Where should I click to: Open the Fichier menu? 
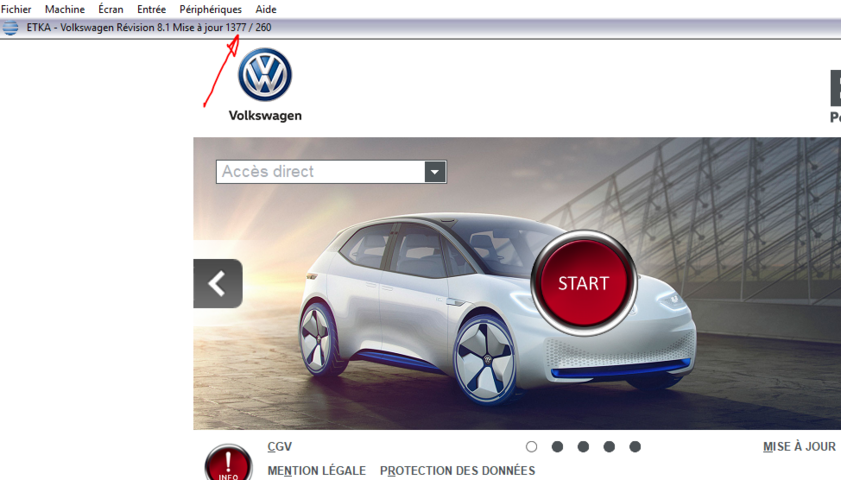[x=16, y=9]
